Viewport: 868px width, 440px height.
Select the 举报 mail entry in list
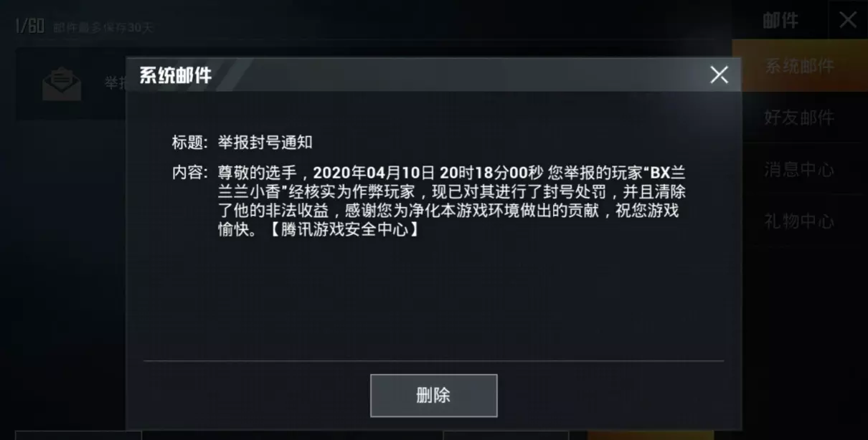click(71, 84)
